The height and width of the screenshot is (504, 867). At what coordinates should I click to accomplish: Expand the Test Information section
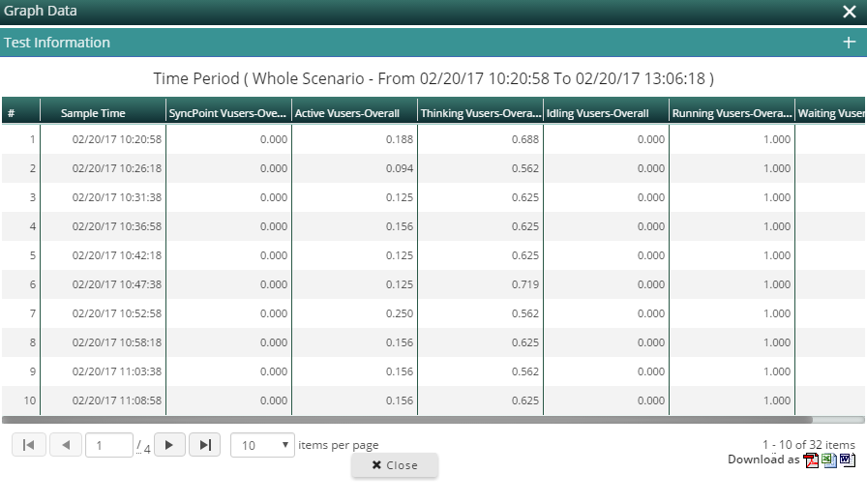(849, 43)
